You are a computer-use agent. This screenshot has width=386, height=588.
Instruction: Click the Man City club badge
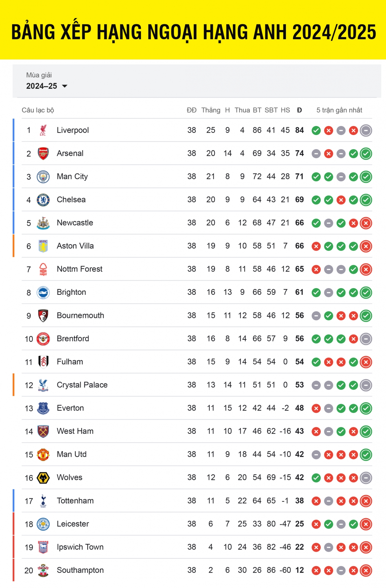point(43,176)
